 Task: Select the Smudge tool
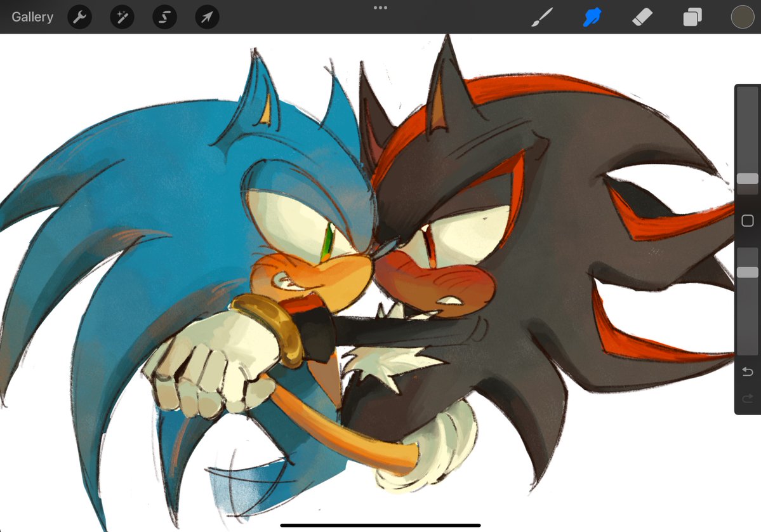click(592, 17)
